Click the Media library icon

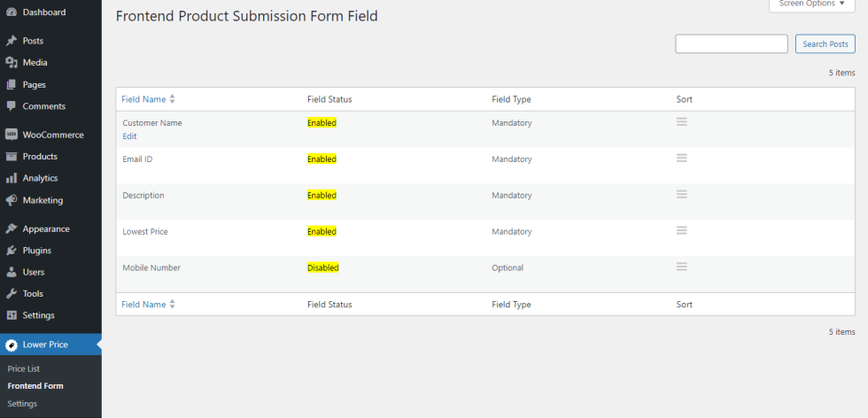click(11, 63)
